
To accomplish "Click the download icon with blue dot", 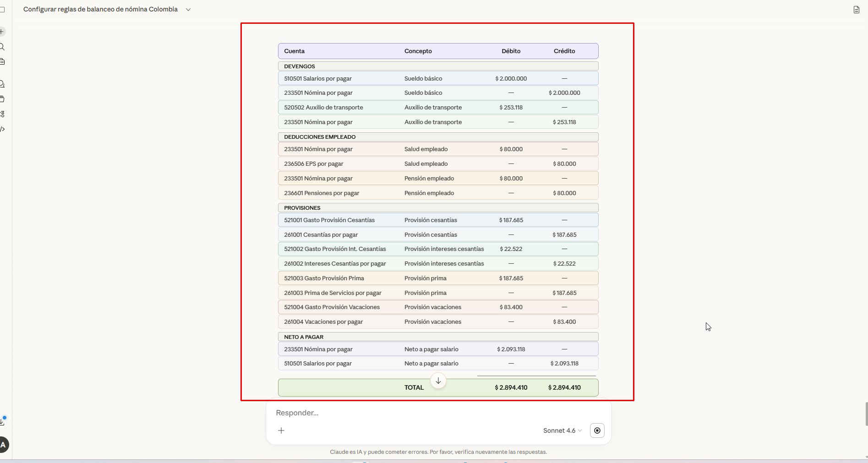I will (x=2, y=421).
